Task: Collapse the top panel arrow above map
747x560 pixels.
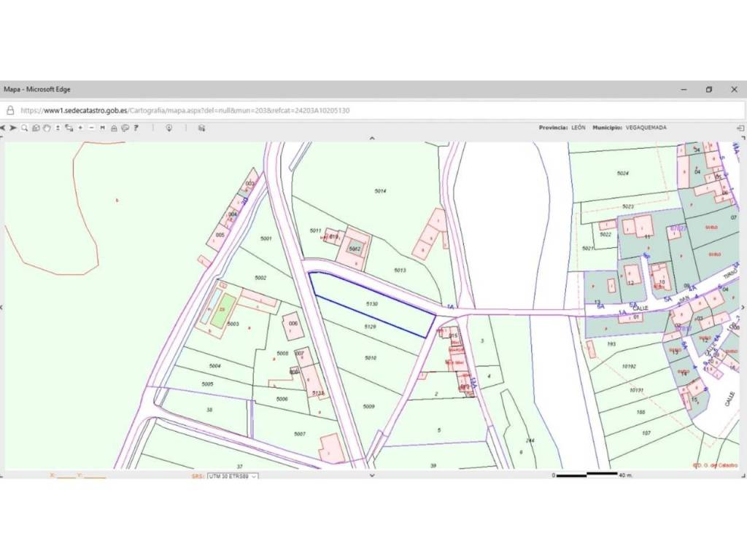Action: tap(373, 138)
